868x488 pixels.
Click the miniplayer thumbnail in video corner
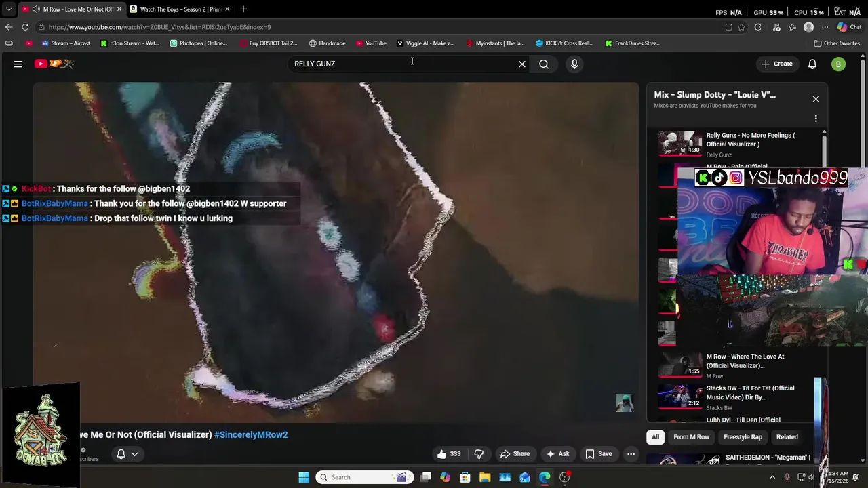(625, 403)
